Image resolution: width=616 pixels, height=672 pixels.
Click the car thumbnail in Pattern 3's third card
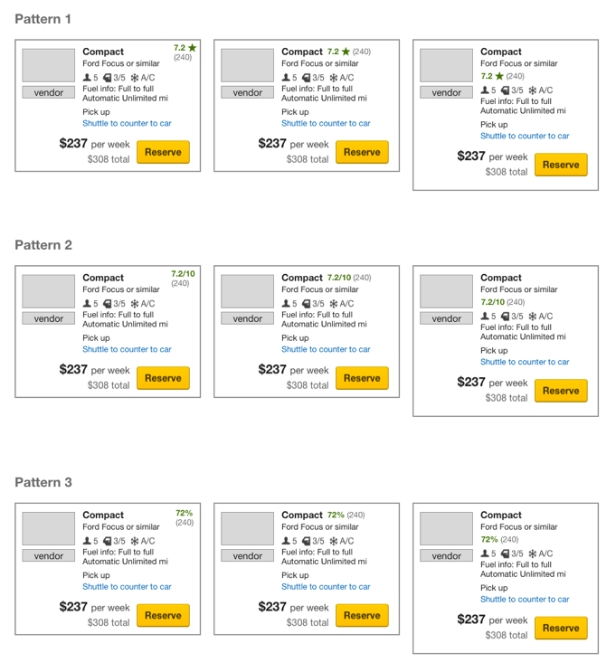point(446,529)
